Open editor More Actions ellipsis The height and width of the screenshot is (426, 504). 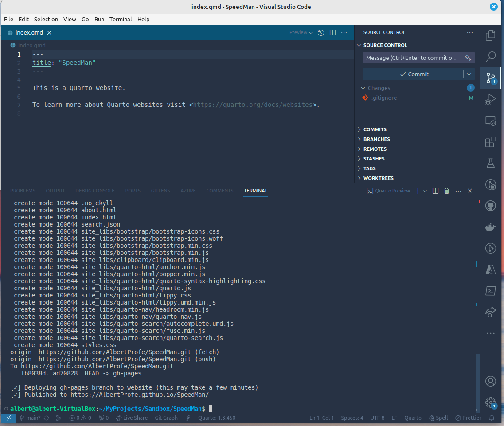[344, 33]
